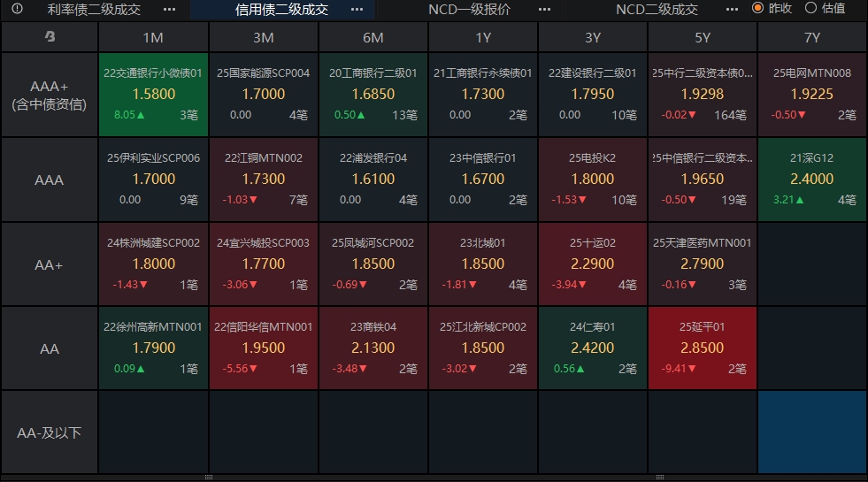
Task: Switch to the 信用债二级成交 tab
Action: 281,10
